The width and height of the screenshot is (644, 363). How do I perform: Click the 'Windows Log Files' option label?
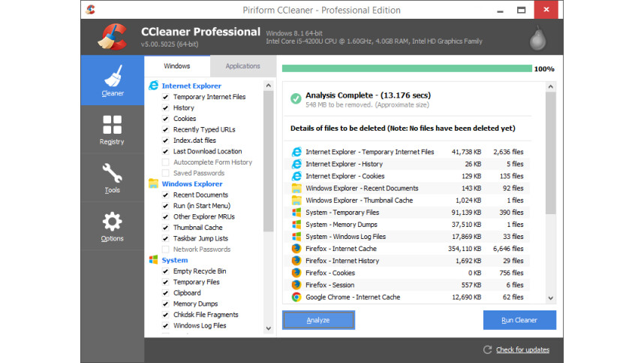coord(200,325)
